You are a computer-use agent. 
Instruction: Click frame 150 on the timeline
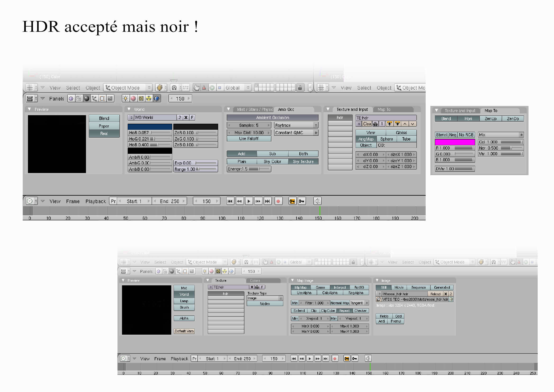pyautogui.click(x=320, y=214)
